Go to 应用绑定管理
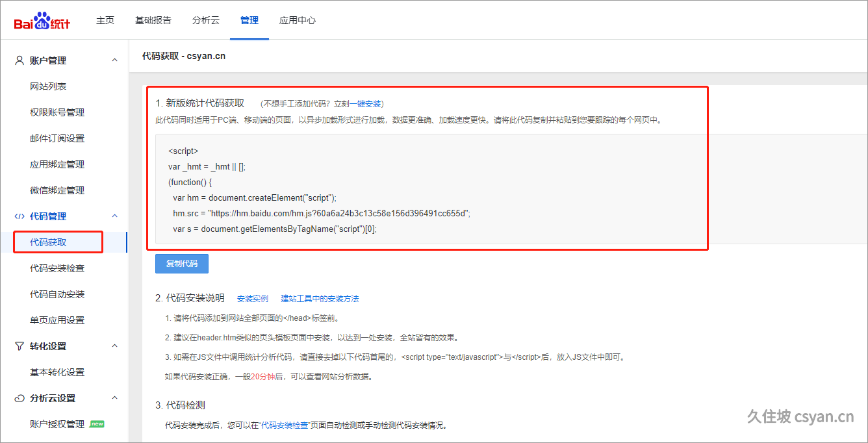 coord(57,164)
